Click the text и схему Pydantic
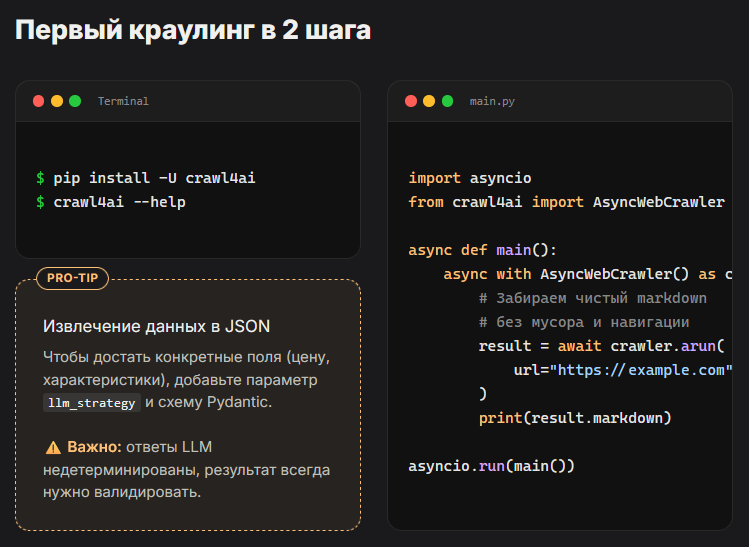749x547 pixels. tap(208, 402)
